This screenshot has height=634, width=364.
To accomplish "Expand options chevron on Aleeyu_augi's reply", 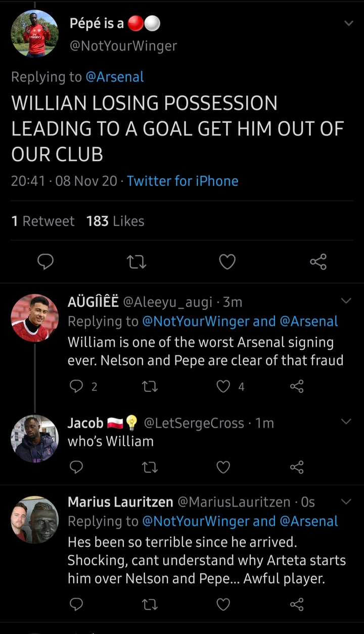I will (x=346, y=301).
